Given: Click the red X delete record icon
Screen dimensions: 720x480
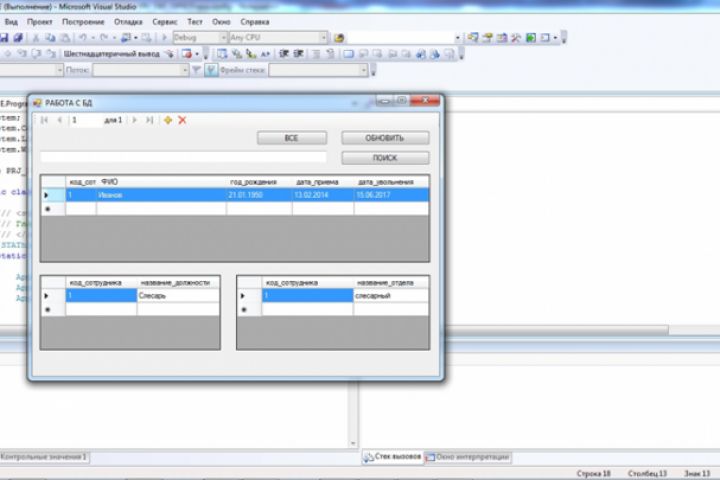Looking at the screenshot, I should click(182, 120).
